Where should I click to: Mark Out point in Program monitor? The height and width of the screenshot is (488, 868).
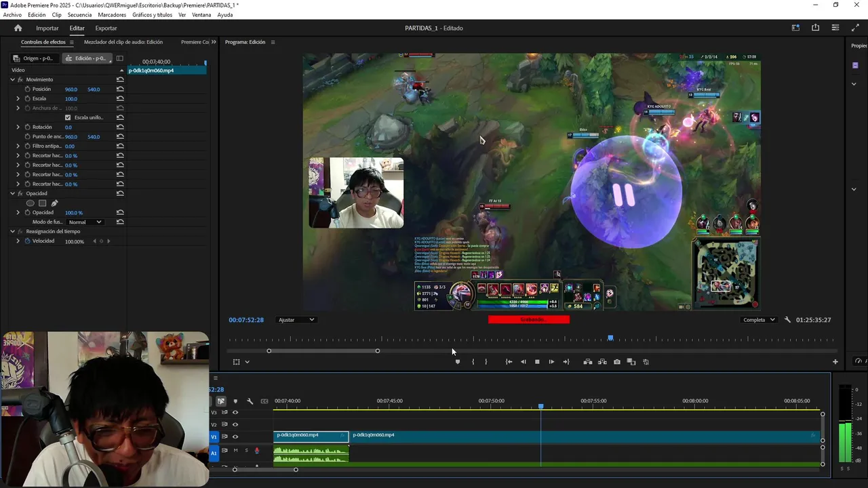coord(486,362)
